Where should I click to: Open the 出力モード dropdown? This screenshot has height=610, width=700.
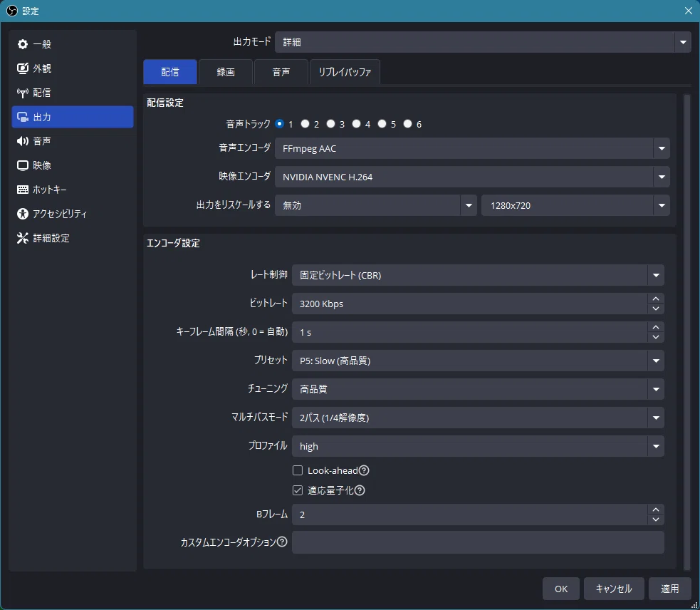483,42
